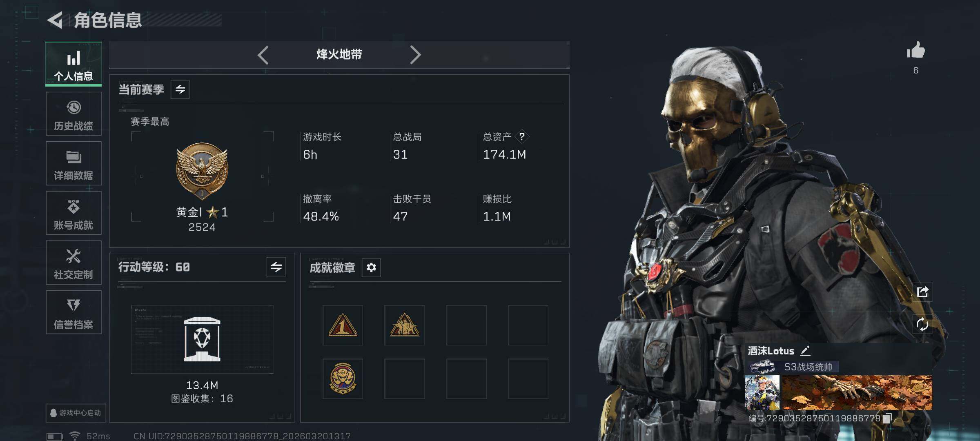Viewport: 980px width, 441px height.
Task: Copy the player ID number
Action: (887, 418)
